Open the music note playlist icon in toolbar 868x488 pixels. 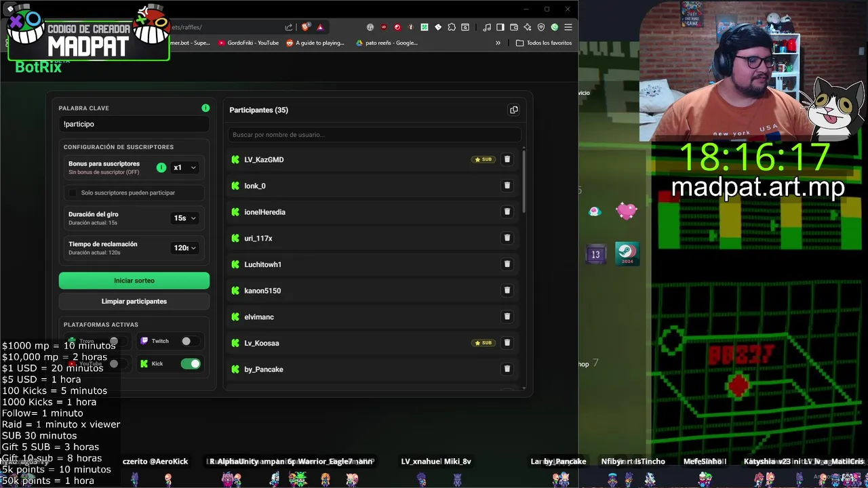(x=487, y=27)
